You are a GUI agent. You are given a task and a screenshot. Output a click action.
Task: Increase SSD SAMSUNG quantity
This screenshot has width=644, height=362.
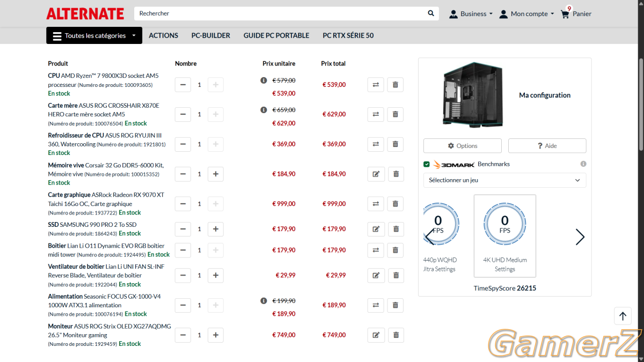pos(216,229)
